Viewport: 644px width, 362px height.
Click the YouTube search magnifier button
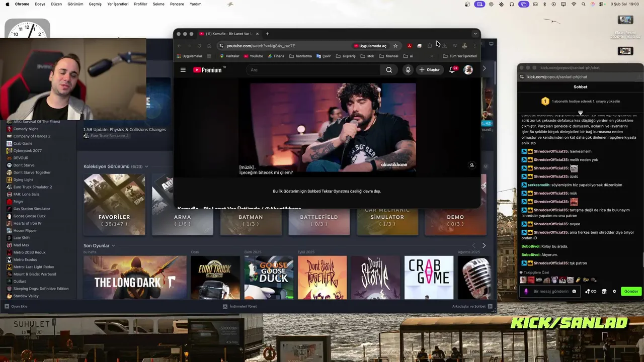(389, 70)
